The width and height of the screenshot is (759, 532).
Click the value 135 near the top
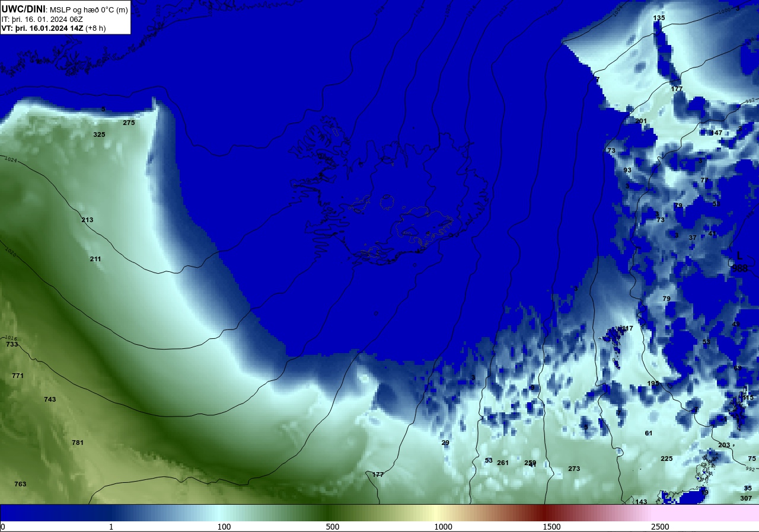click(x=659, y=18)
